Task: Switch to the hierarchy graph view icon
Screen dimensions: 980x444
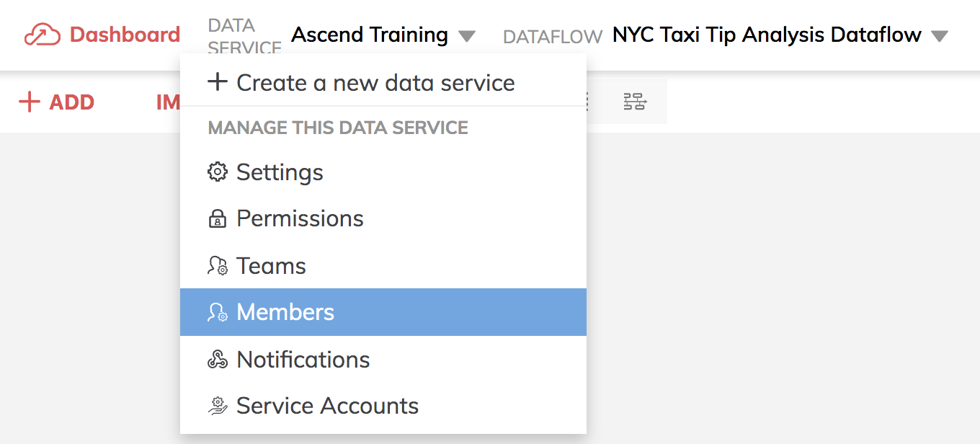Action: (x=635, y=102)
